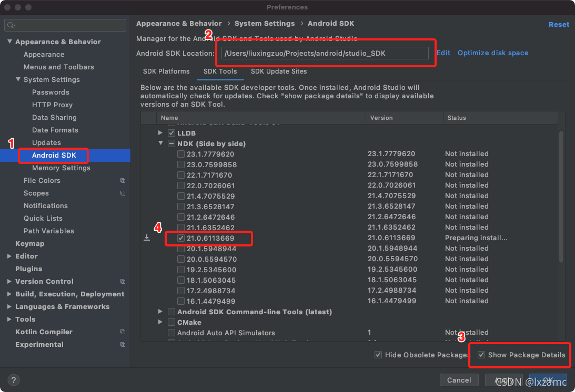Check NDK version 23.0.7599858

click(x=181, y=164)
